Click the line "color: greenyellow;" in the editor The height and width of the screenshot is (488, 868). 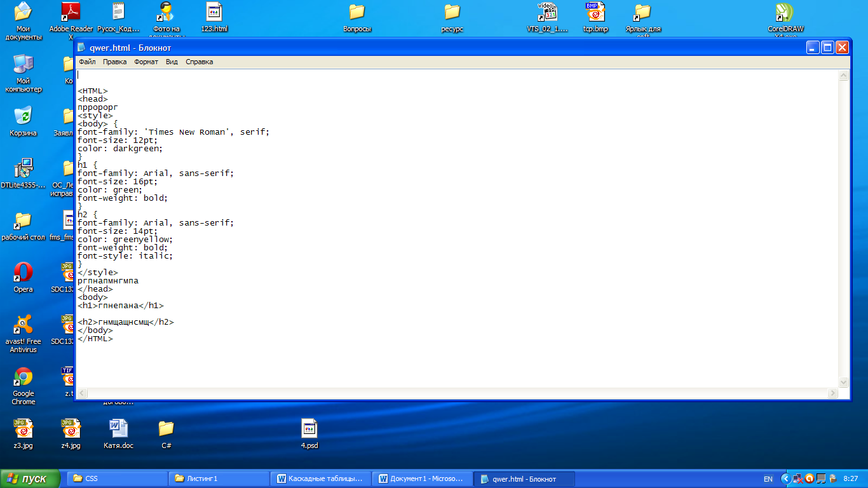tap(125, 240)
